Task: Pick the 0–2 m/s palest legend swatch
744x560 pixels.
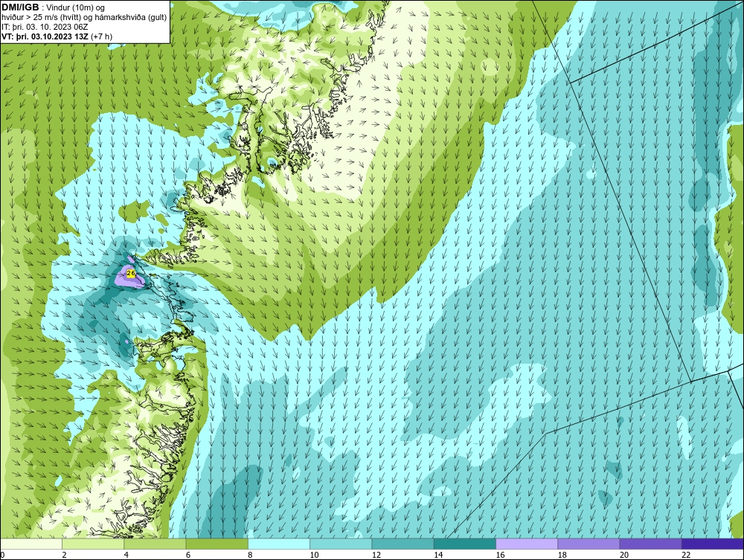Action: (31, 544)
